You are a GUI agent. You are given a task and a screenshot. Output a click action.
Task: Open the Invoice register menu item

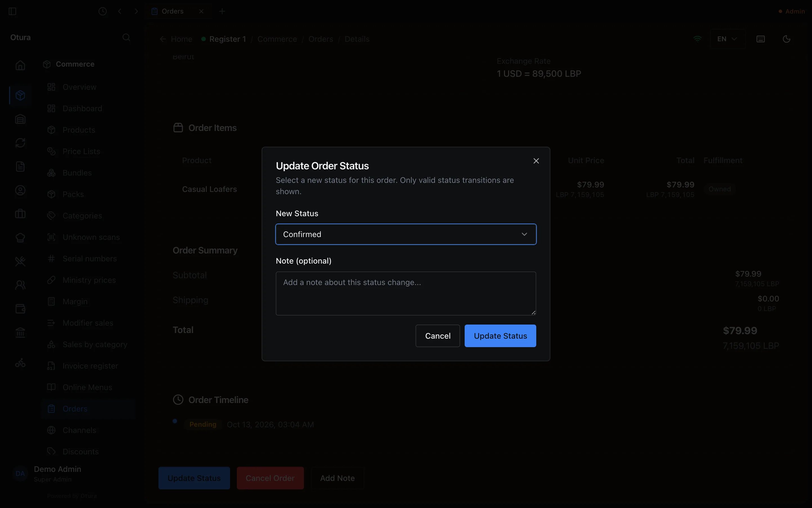click(88, 366)
